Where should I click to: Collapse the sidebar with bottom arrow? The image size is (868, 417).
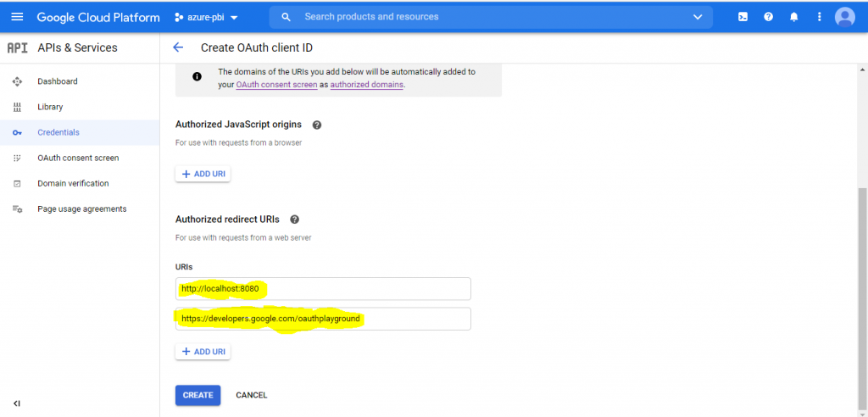[x=17, y=403]
